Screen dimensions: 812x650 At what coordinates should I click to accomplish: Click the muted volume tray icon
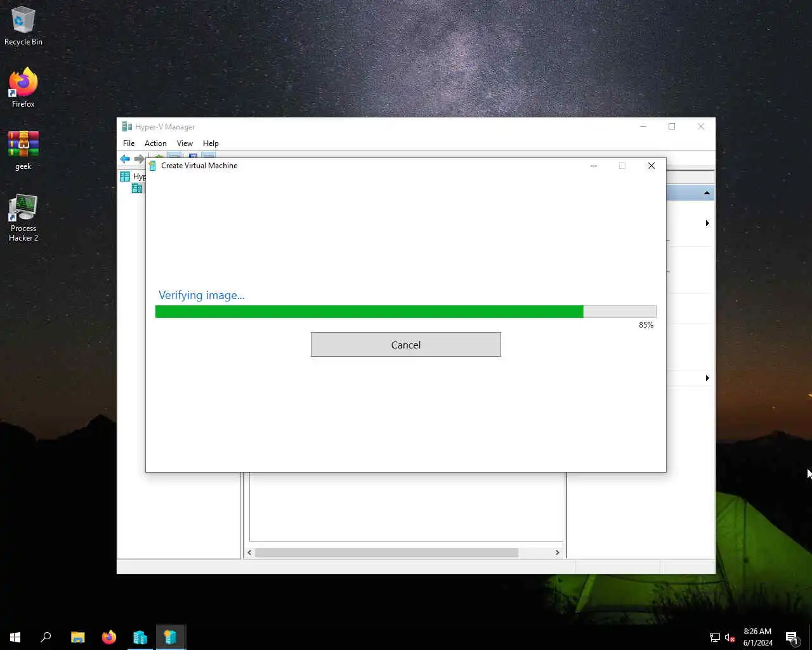[x=730, y=637]
